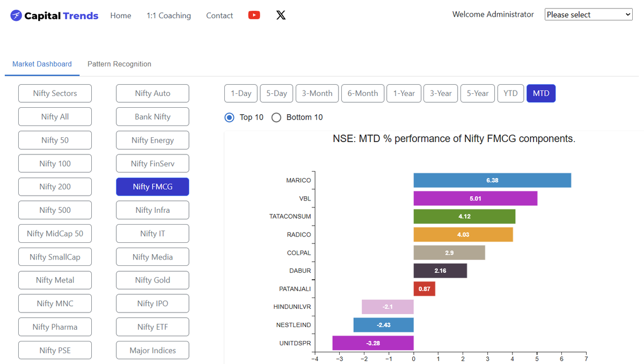Choose the Nifty 200 button
The image size is (644, 364).
click(55, 187)
